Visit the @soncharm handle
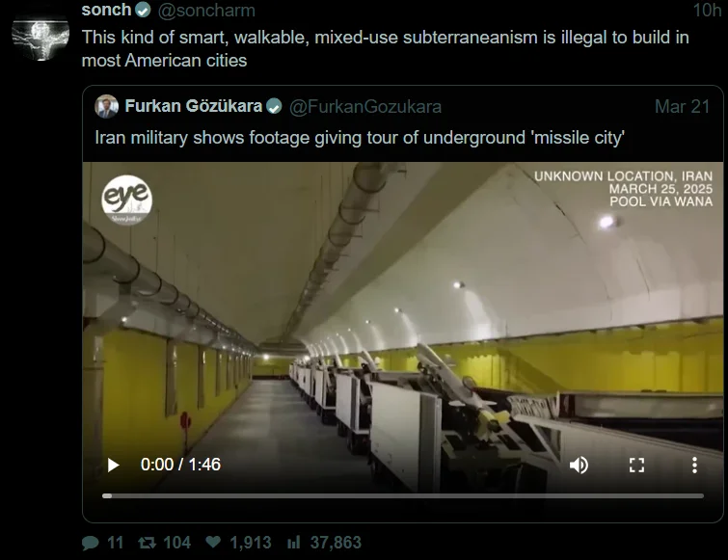The width and height of the screenshot is (728, 560). pyautogui.click(x=206, y=11)
